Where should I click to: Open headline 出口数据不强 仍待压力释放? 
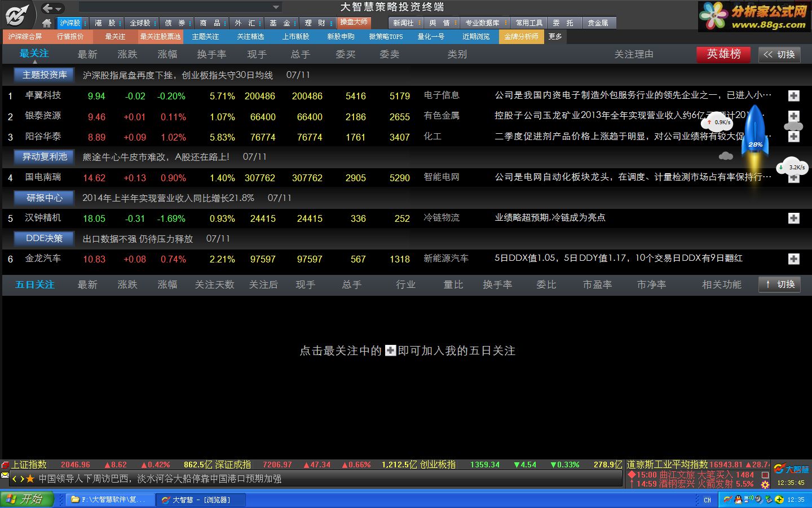(138, 239)
